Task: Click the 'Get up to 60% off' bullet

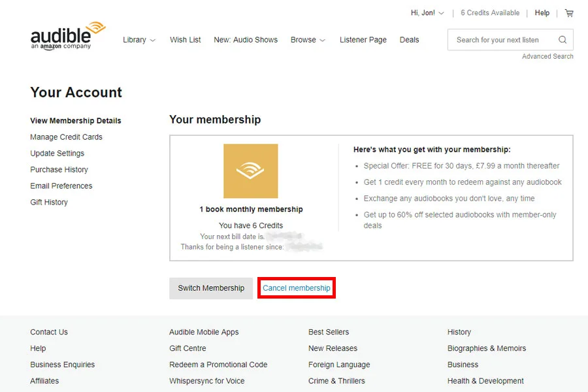Action: tap(460, 220)
